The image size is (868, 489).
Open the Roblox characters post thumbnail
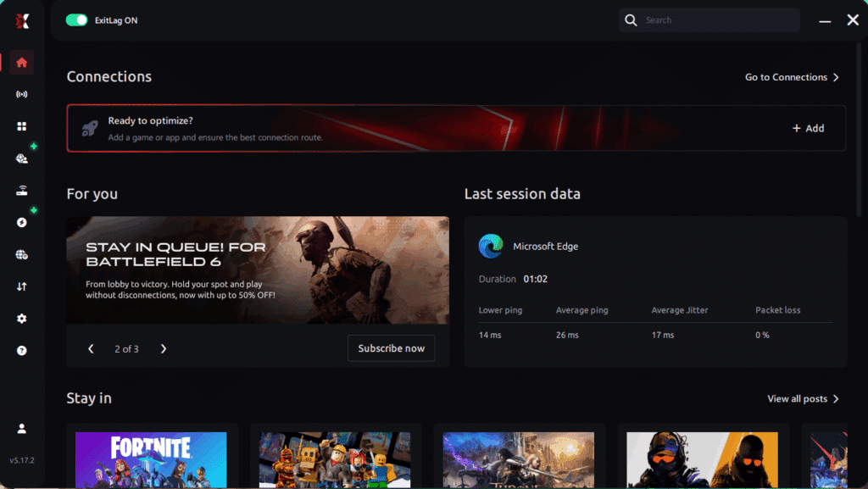click(335, 460)
